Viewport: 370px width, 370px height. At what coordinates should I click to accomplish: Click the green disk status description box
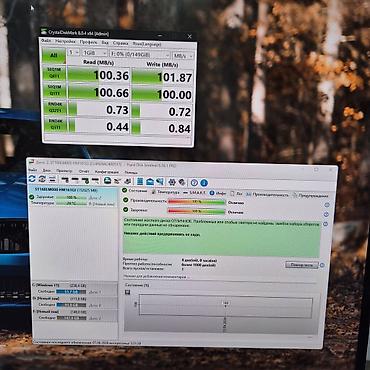coord(222,237)
